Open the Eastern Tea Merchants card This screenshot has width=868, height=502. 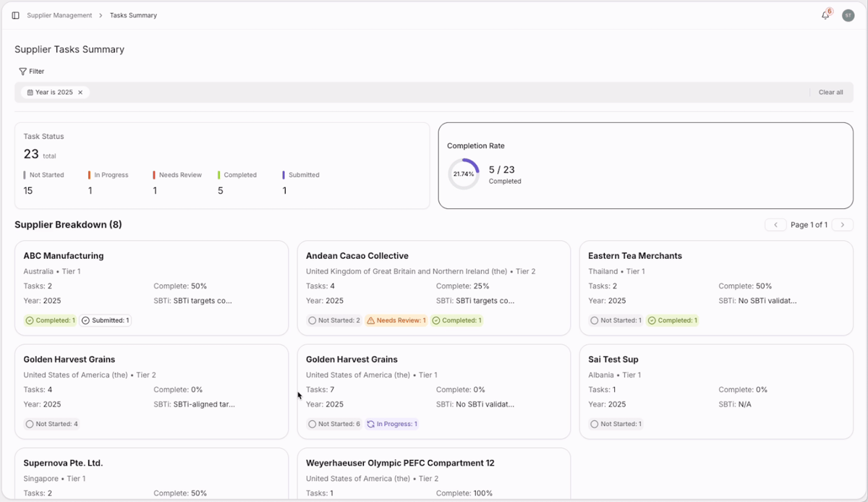[716, 289]
